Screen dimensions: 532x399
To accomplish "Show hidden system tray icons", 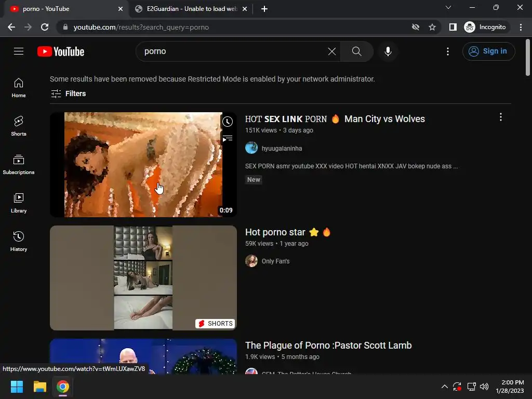I will pos(445,387).
